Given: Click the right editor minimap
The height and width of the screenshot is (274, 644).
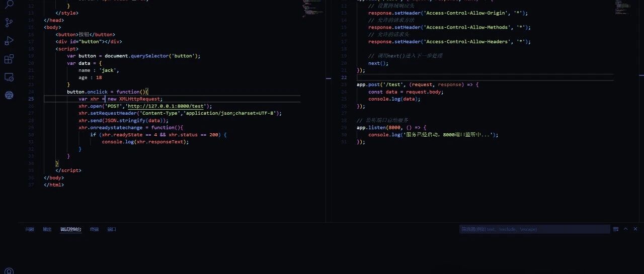Looking at the screenshot, I should tap(624, 6).
